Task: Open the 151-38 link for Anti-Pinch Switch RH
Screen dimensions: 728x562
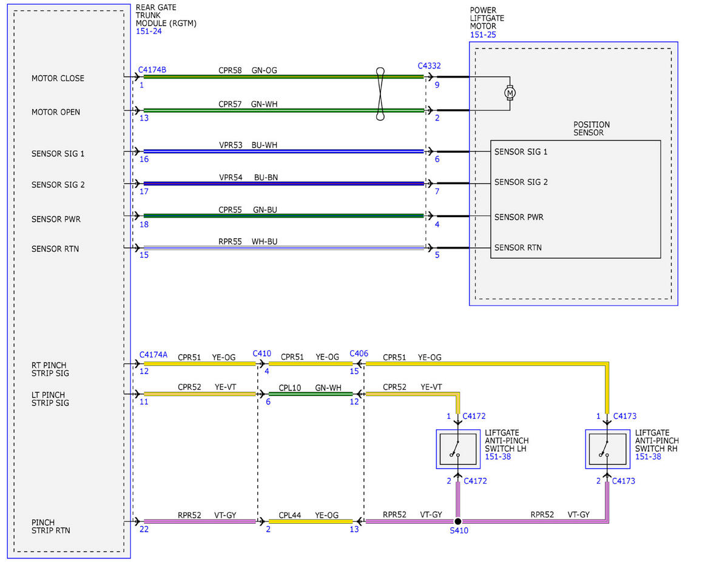Action: point(648,457)
